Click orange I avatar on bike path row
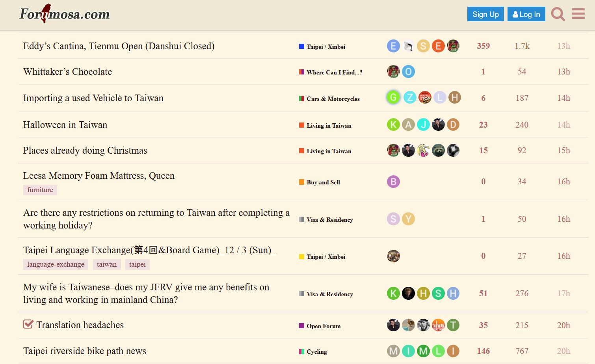 pos(453,351)
